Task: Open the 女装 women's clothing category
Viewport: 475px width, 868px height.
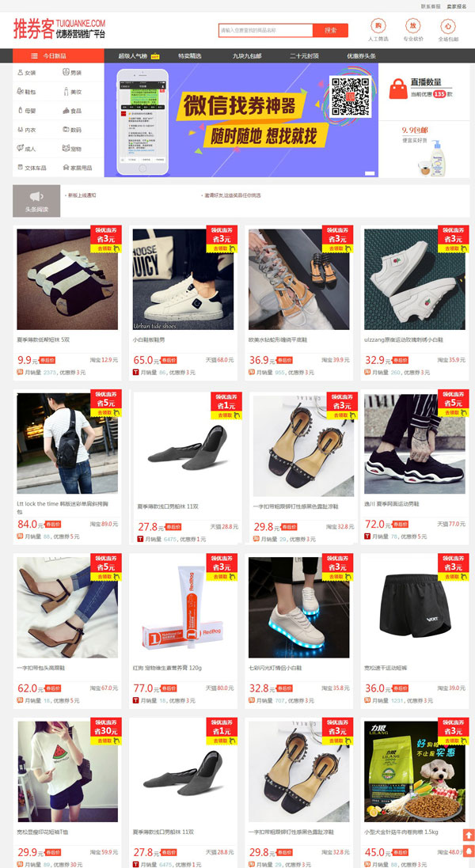Action: (x=27, y=73)
